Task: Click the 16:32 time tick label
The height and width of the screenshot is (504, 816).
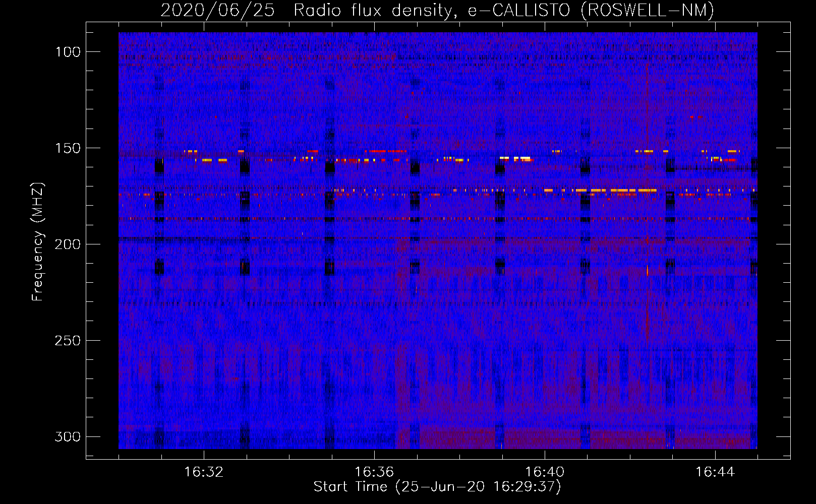Action: pos(204,472)
